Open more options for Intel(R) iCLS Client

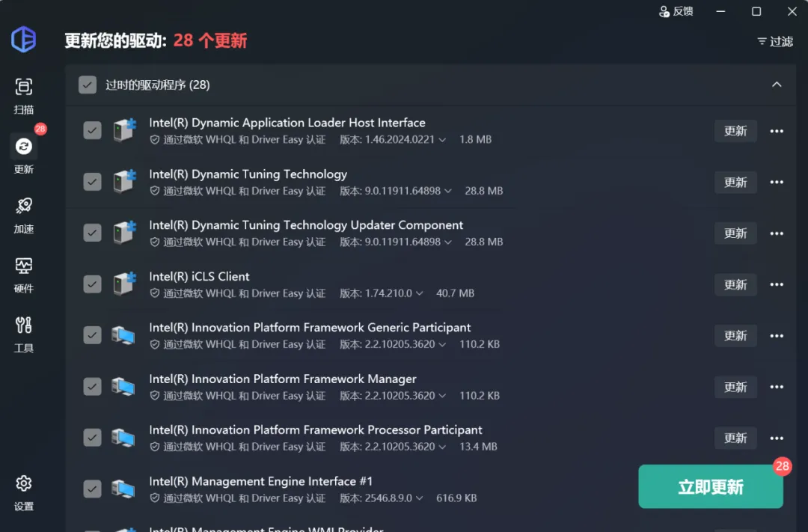777,284
